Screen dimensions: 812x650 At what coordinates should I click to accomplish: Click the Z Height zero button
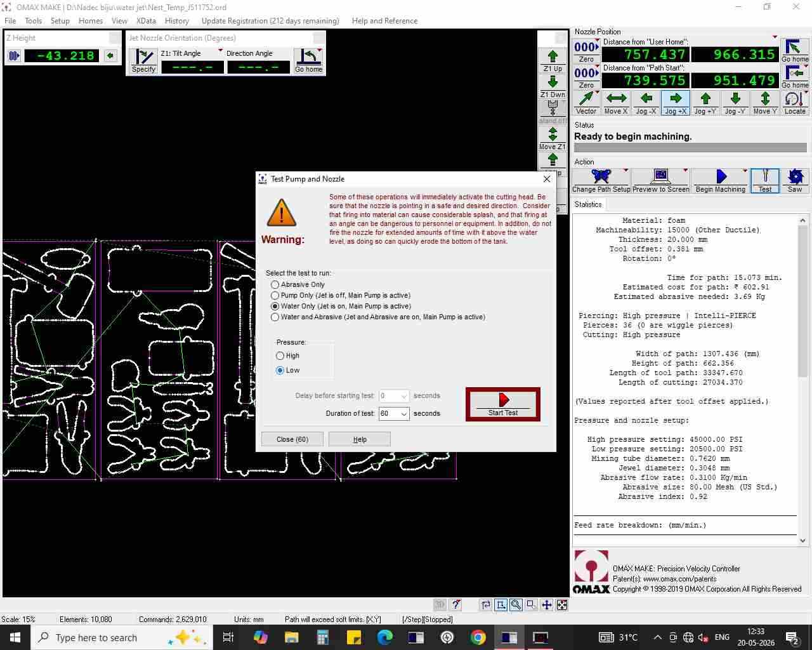coord(14,56)
